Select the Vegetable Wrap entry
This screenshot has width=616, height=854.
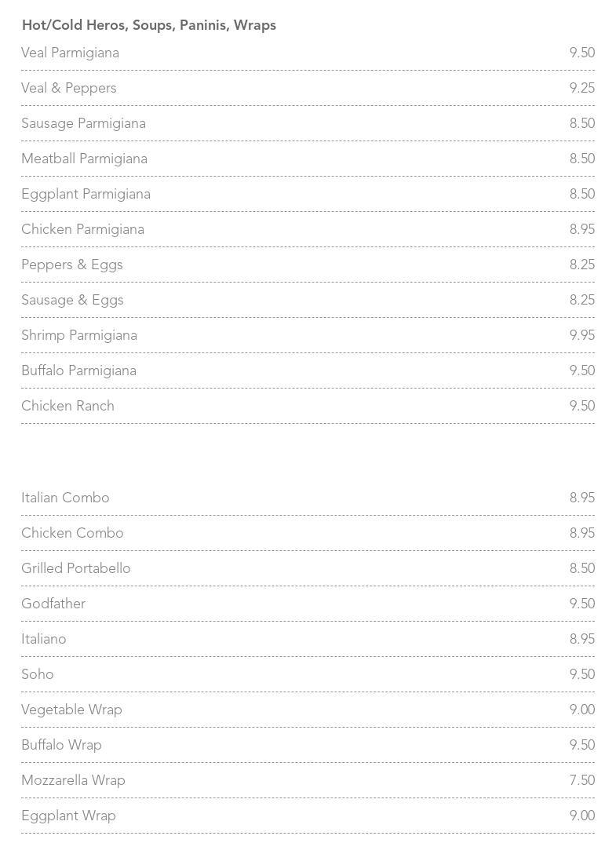[71, 710]
